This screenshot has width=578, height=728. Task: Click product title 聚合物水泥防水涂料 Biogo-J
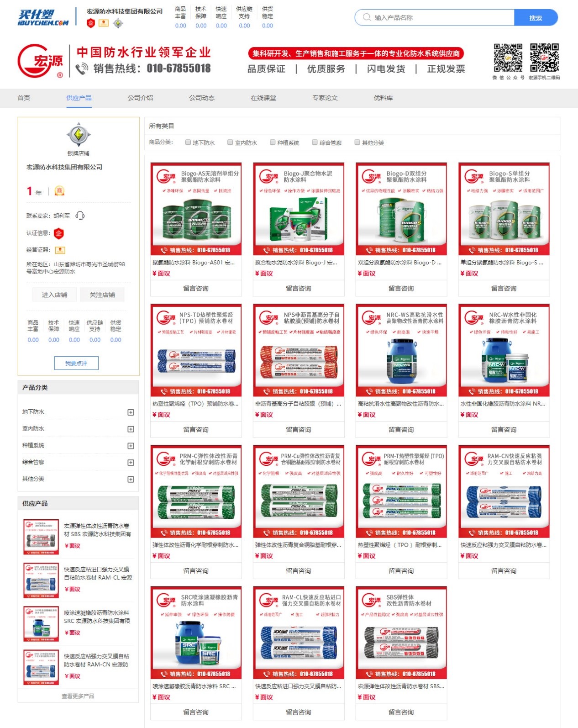click(296, 263)
